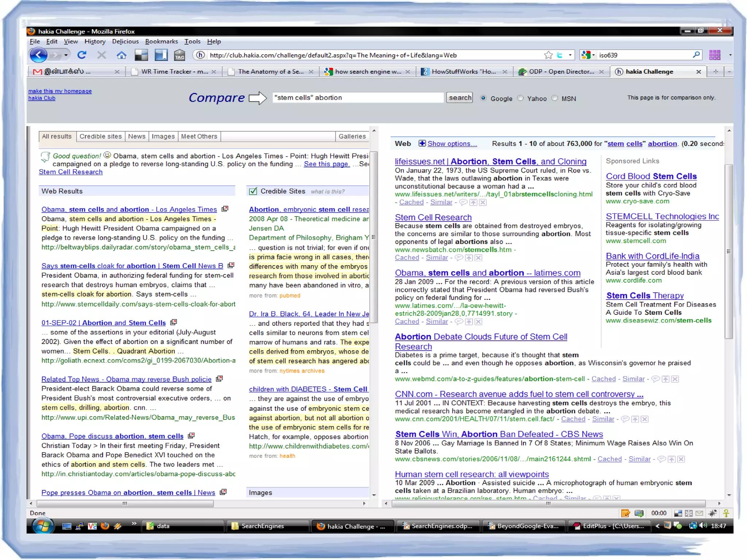Click the search magnifier in browser search box
Viewport: 747px width, 560px height.
696,55
